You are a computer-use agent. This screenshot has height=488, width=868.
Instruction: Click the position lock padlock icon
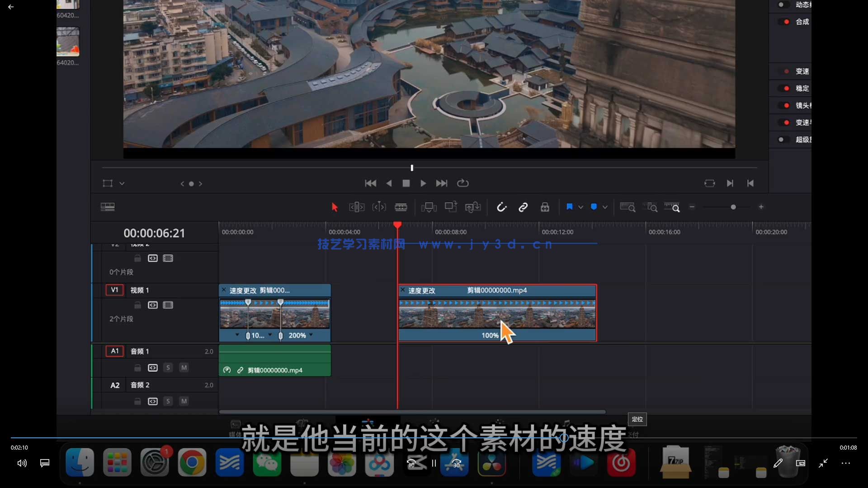pyautogui.click(x=544, y=207)
